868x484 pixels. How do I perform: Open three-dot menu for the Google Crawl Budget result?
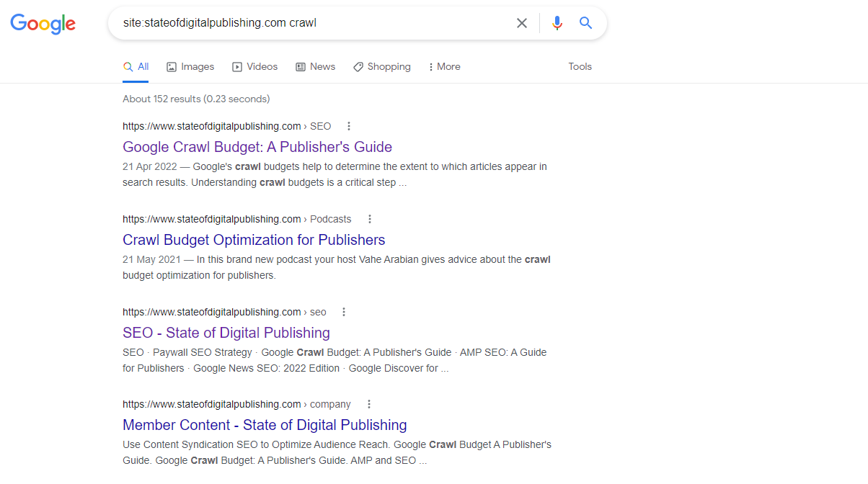[x=349, y=126]
